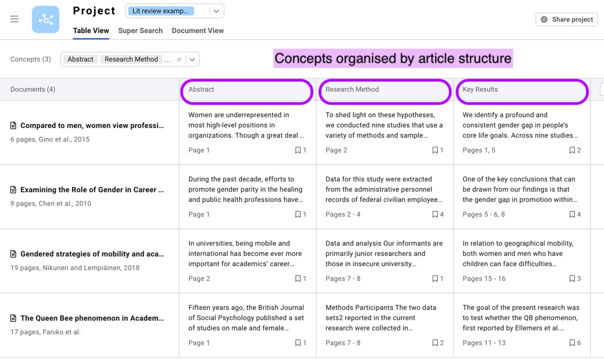This screenshot has width=604, height=364.
Task: Click the Concepts (3) label
Action: [30, 59]
